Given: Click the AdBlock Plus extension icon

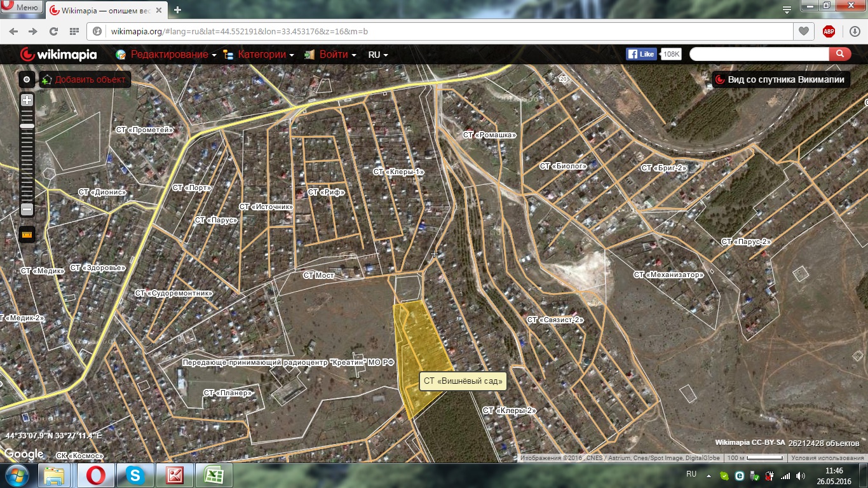Looking at the screenshot, I should (x=829, y=31).
